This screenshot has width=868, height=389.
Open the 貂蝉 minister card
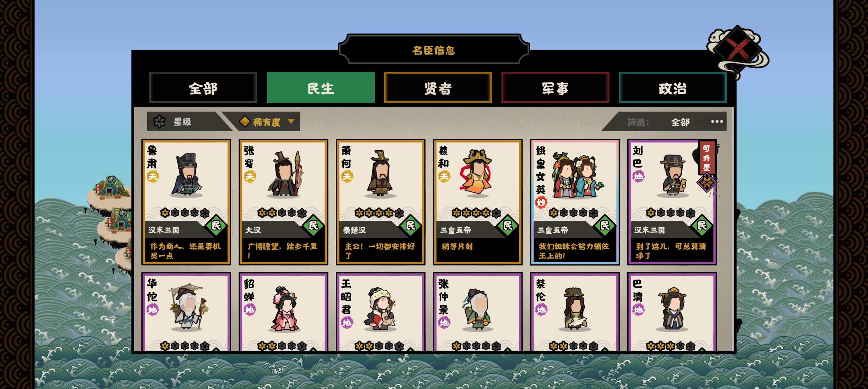(283, 312)
